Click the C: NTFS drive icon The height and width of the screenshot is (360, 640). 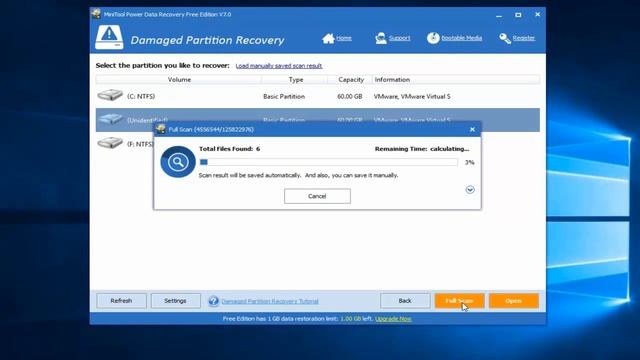click(110, 95)
